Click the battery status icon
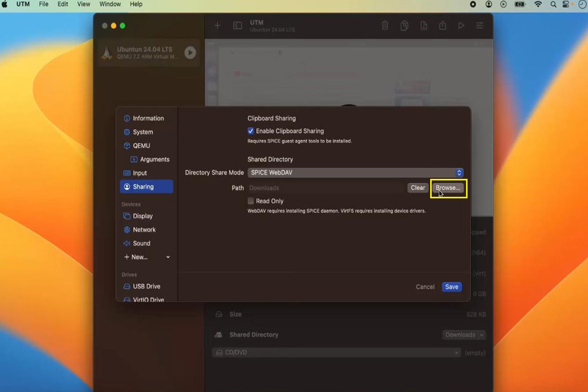Viewport: 588px width, 392px height. pos(520,4)
